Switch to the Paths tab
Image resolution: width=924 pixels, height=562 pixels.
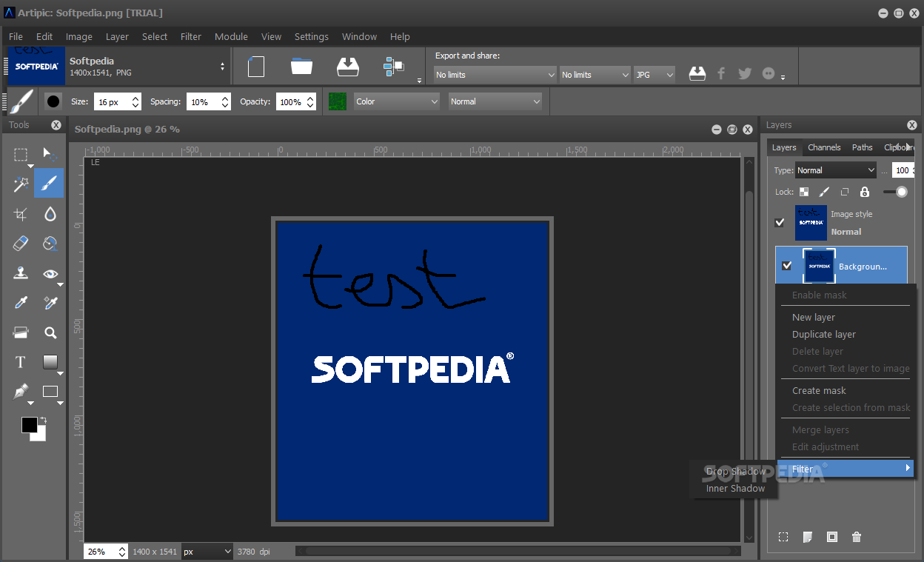point(862,147)
